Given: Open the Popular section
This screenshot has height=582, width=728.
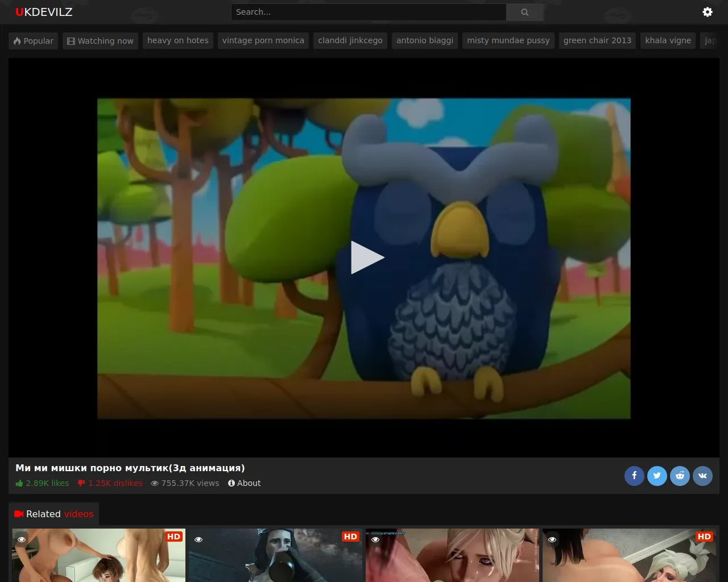Looking at the screenshot, I should click(33, 41).
